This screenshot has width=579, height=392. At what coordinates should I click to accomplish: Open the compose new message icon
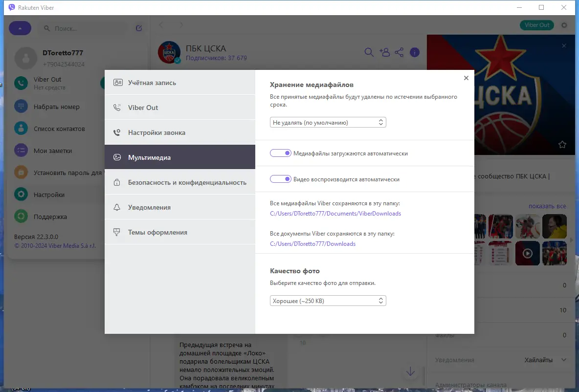138,28
